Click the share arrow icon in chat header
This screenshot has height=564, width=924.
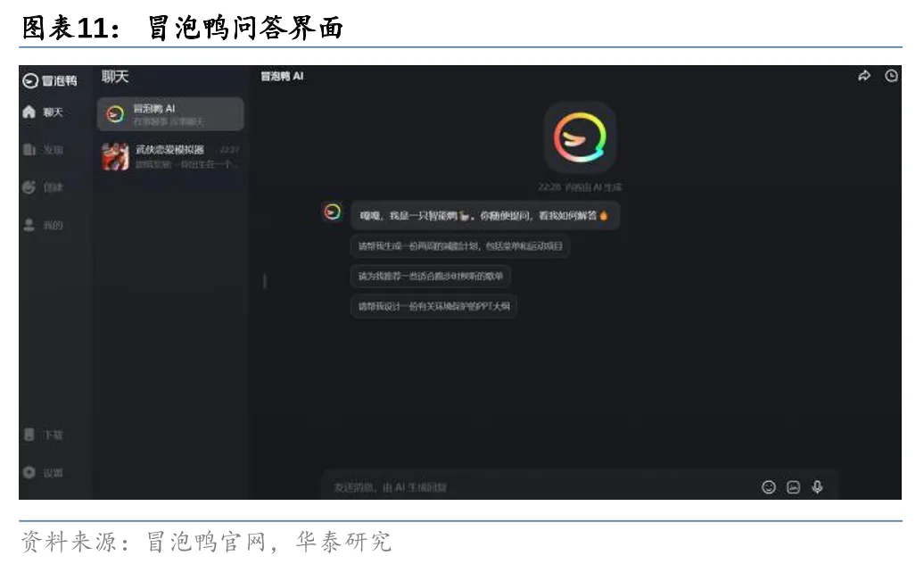[864, 76]
